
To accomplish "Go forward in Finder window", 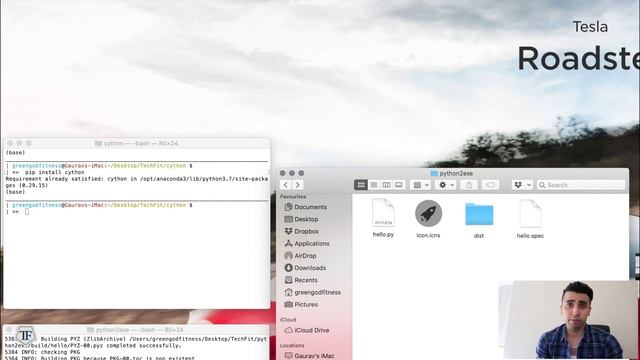I will click(298, 185).
